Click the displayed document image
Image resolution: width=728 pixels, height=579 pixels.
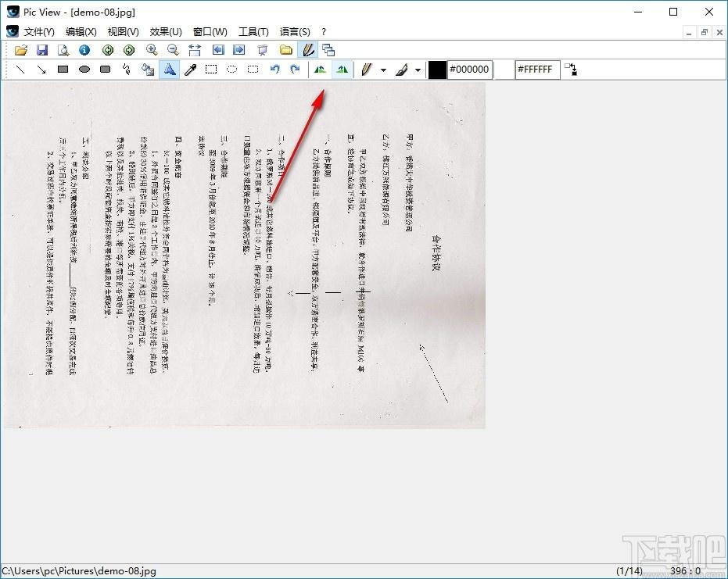click(245, 256)
